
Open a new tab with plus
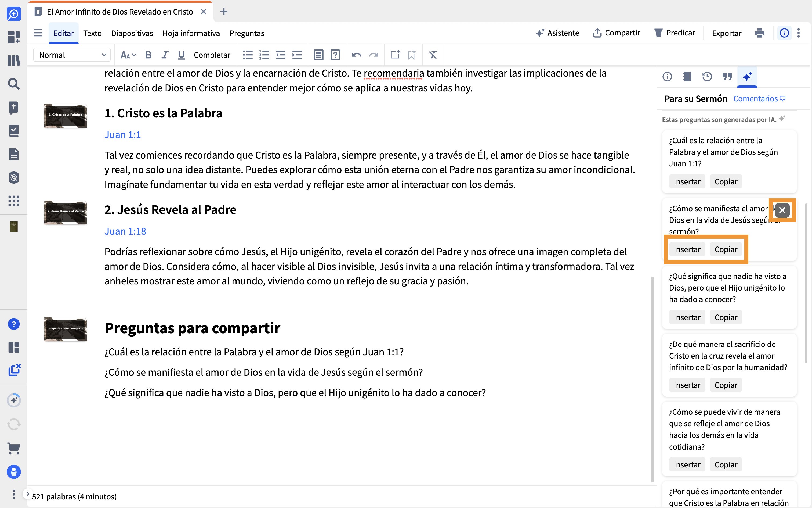point(224,12)
